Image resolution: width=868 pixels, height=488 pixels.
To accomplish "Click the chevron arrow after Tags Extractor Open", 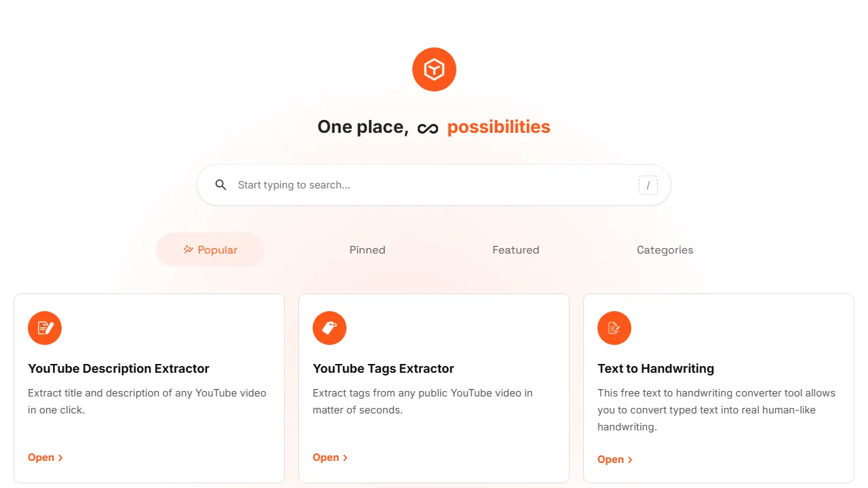I will click(344, 457).
